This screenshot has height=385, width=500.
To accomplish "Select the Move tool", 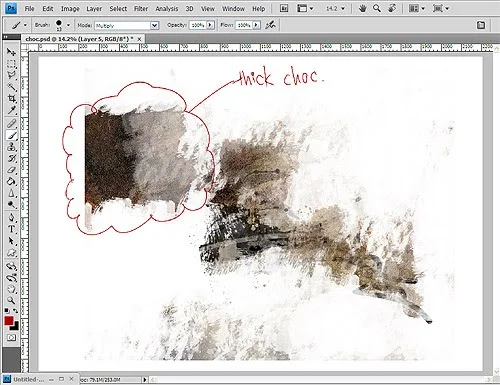I will click(x=11, y=52).
